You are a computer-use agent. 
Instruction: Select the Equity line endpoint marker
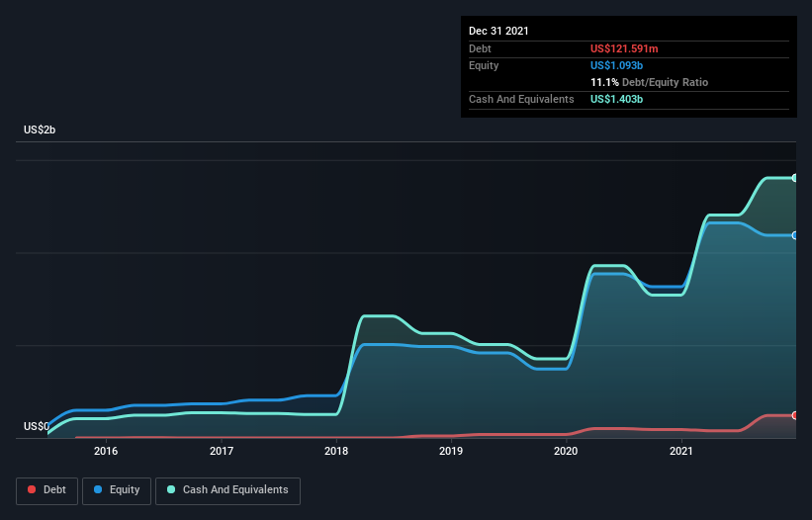795,235
